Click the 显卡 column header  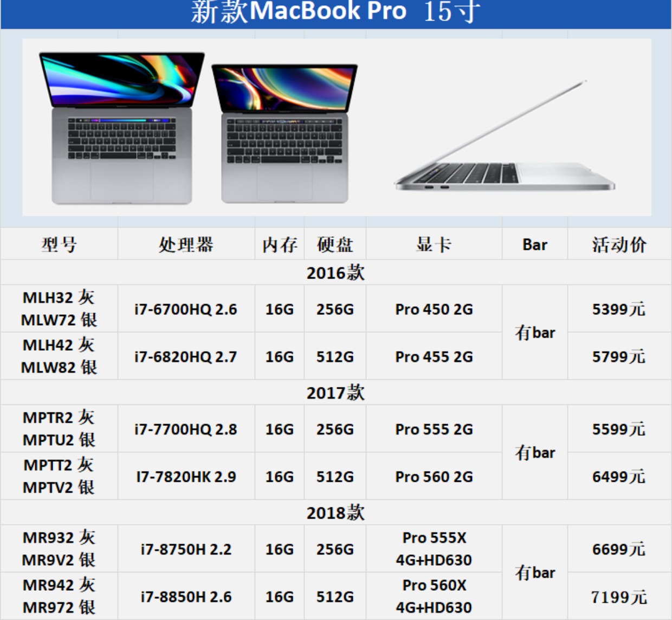(434, 244)
